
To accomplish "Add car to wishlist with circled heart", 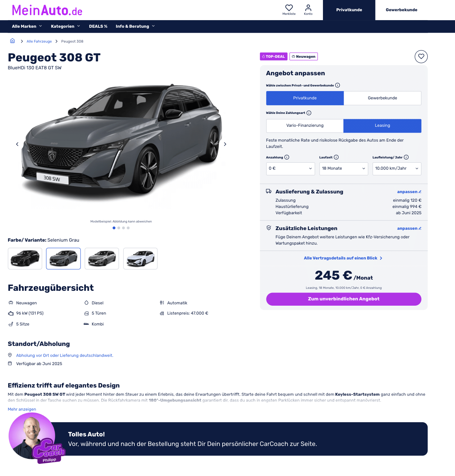I will (x=421, y=56).
